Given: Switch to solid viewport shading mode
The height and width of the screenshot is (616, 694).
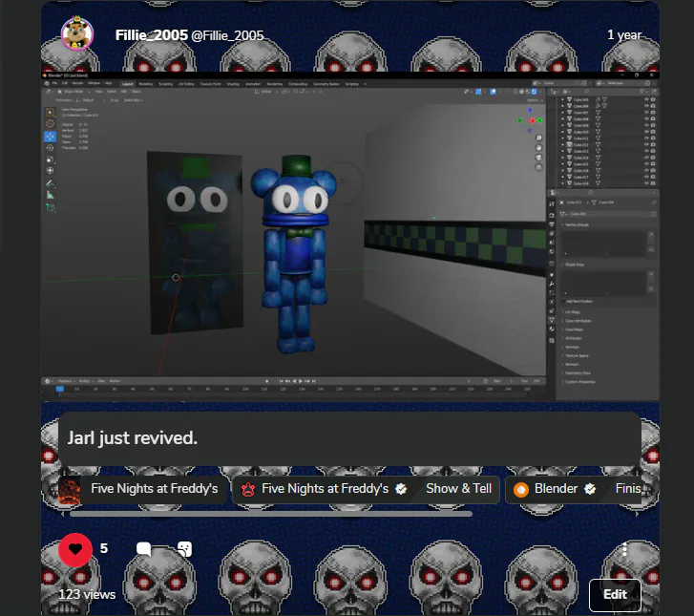Looking at the screenshot, I should point(522,92).
